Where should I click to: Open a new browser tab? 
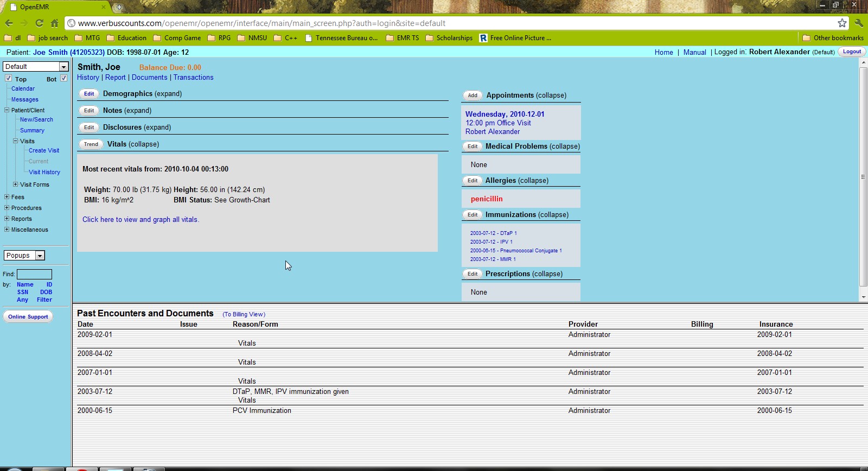coord(119,7)
